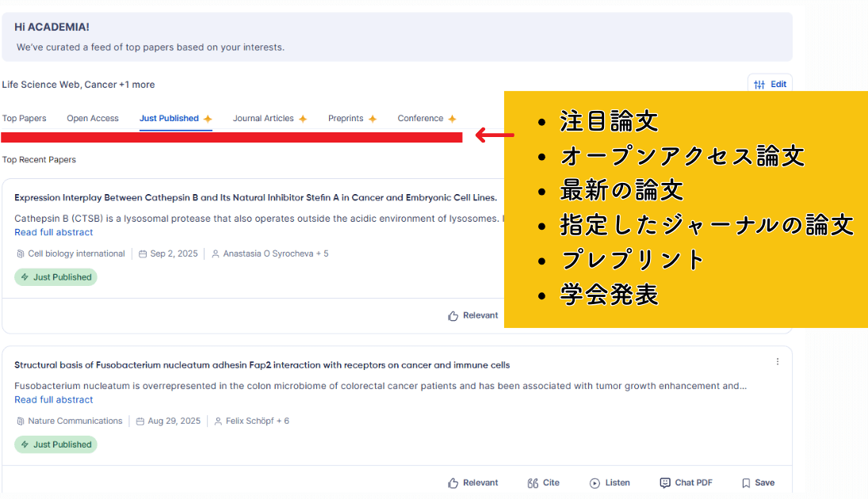Click the Top Recent Papers heading
Image resolution: width=868 pixels, height=499 pixels.
pyautogui.click(x=39, y=160)
